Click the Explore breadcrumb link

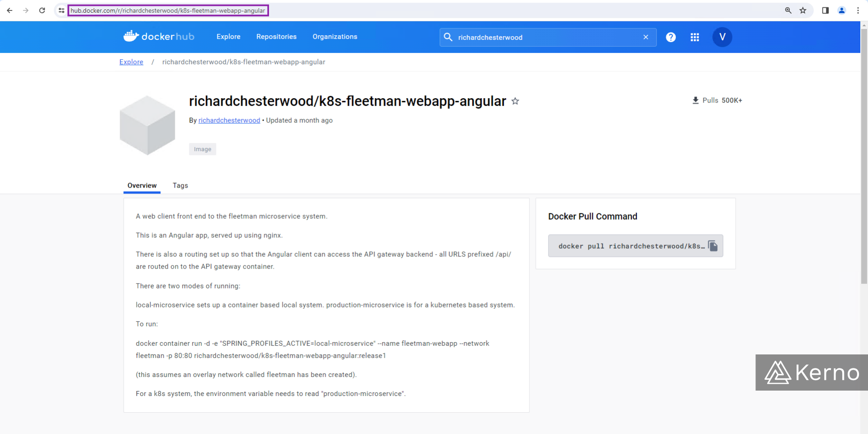131,62
